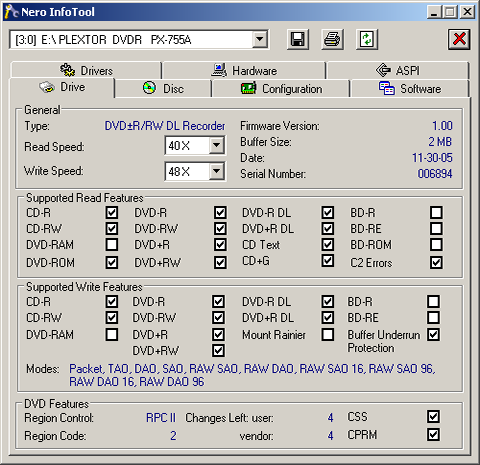Click the Refresh drive info icon
Image resolution: width=480 pixels, height=465 pixels.
(367, 39)
